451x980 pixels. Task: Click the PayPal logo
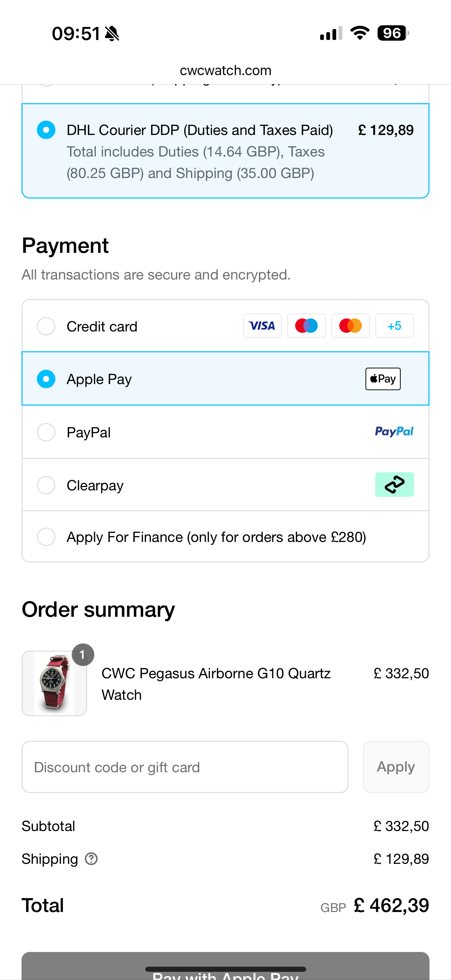click(x=394, y=432)
